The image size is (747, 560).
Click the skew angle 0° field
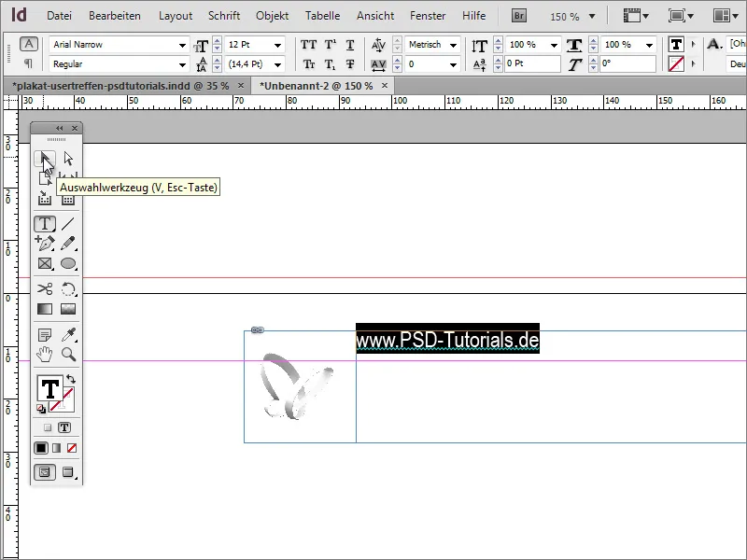(627, 63)
